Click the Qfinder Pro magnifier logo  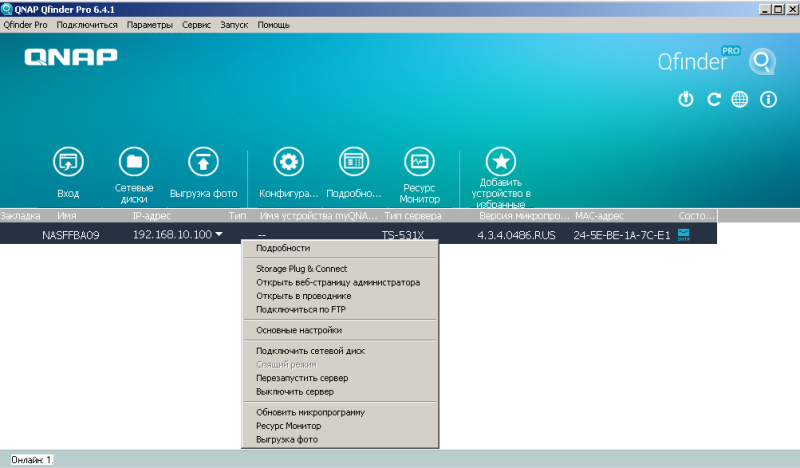pos(762,62)
